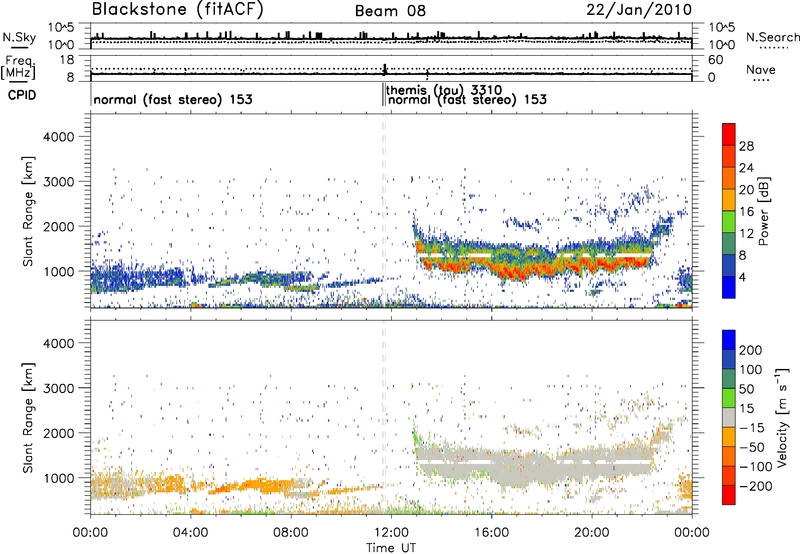Click the "-200" tick on Velocity colorbar
This screenshot has width=800, height=554.
click(x=754, y=486)
